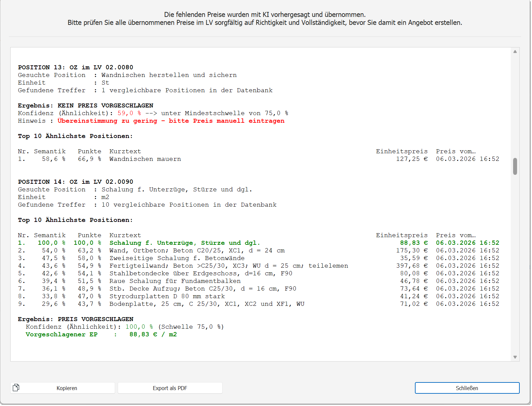
Task: Select the 'Fertigteilwand' result row
Action: [x=229, y=266]
